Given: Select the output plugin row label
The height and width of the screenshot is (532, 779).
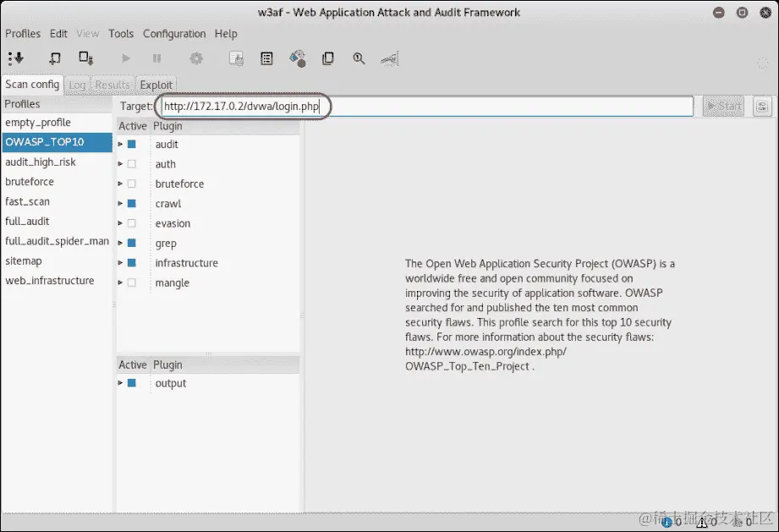Looking at the screenshot, I should click(x=170, y=383).
